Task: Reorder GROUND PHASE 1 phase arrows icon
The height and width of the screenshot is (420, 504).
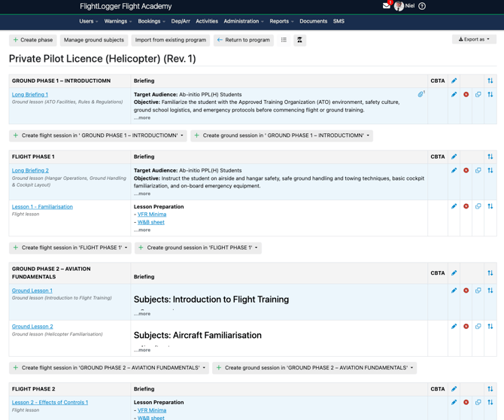Action: pos(490,81)
